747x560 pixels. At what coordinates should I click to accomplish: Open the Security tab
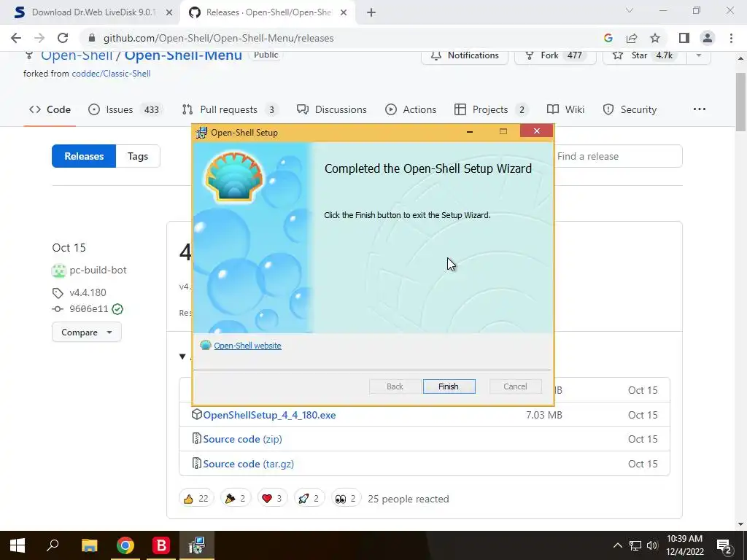630,109
